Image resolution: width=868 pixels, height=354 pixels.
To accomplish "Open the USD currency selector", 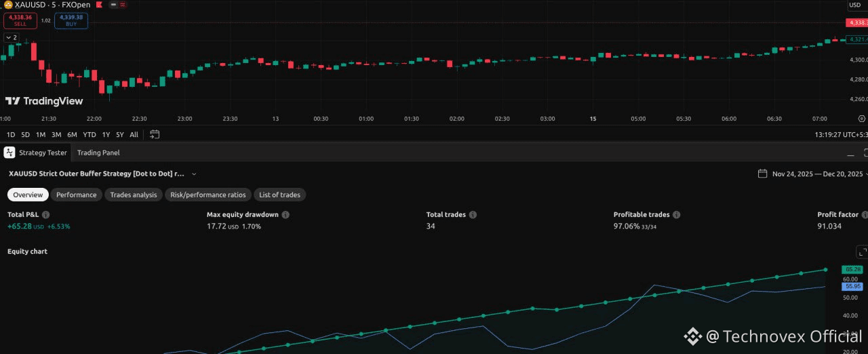I will coord(854,5).
